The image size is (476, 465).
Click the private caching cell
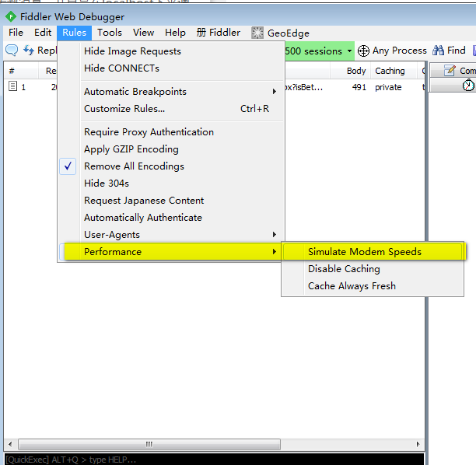coord(388,87)
